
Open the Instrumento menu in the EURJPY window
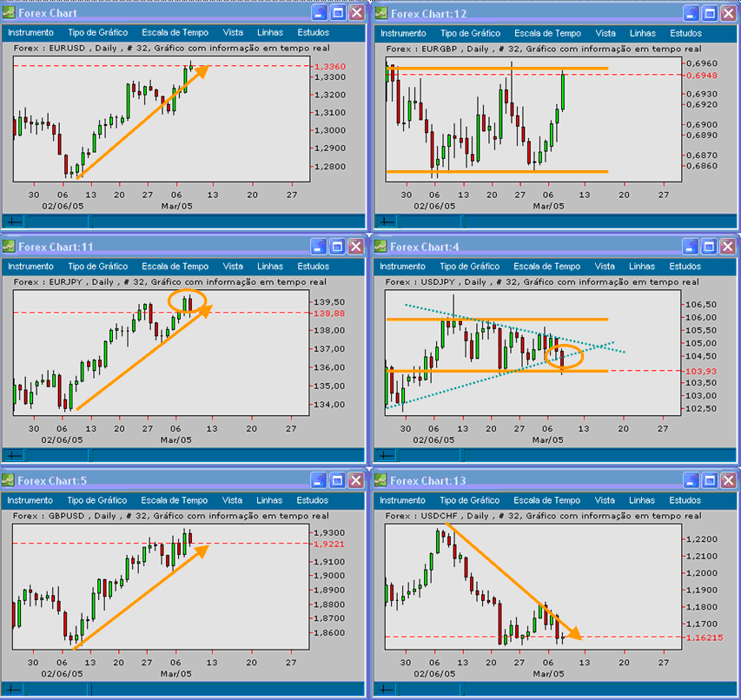click(x=30, y=266)
